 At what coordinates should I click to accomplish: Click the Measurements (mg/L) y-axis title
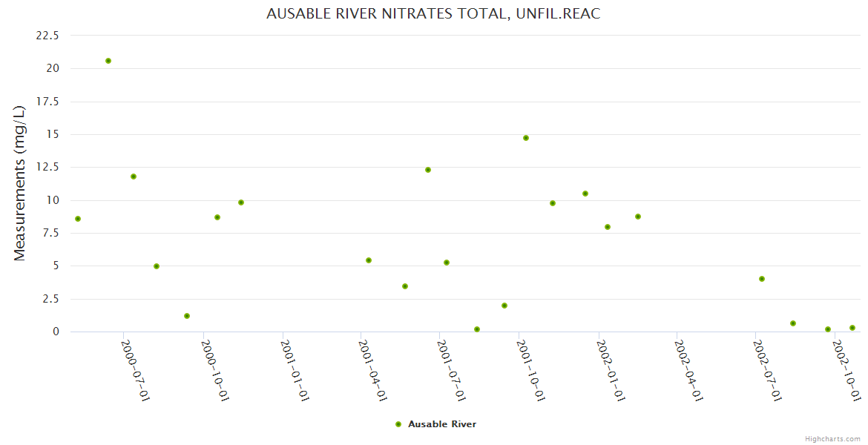[20, 183]
